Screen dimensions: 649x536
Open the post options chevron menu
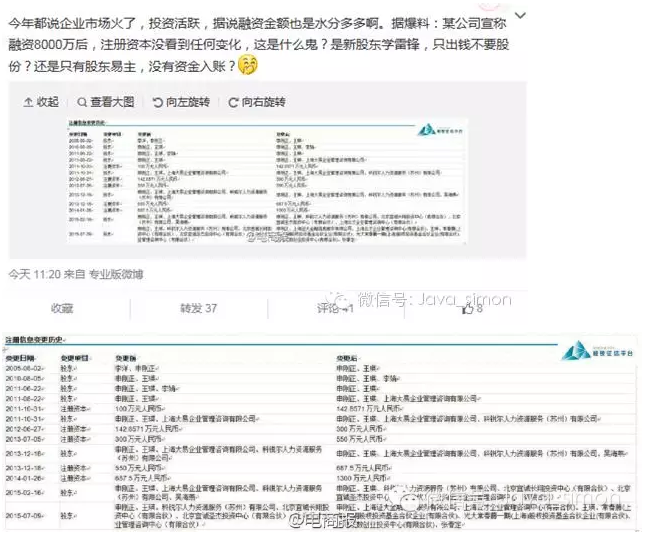[520, 16]
